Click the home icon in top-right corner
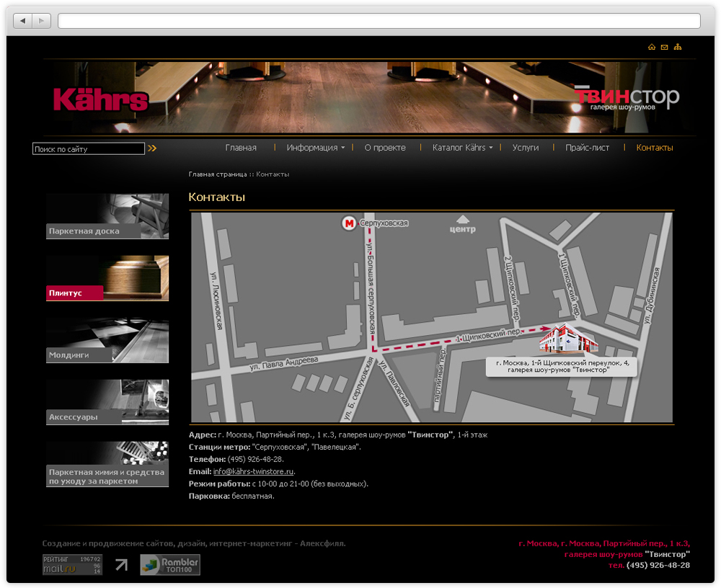 652,47
